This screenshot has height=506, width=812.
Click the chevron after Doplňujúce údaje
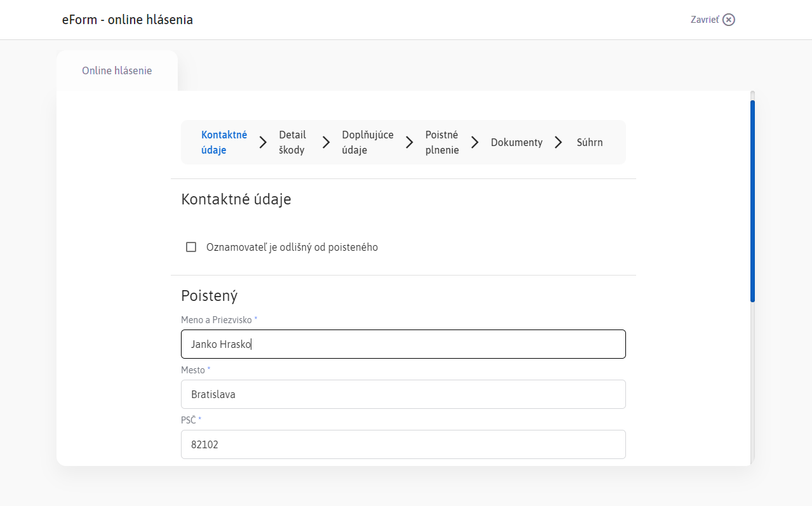coord(409,142)
